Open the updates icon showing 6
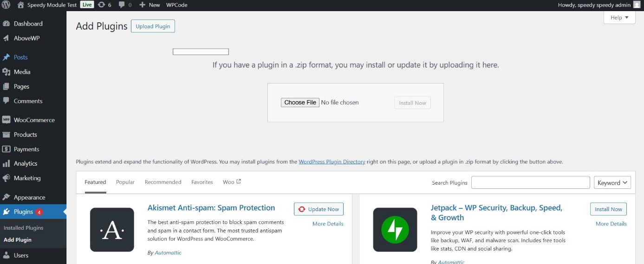The image size is (644, 264). click(x=101, y=5)
